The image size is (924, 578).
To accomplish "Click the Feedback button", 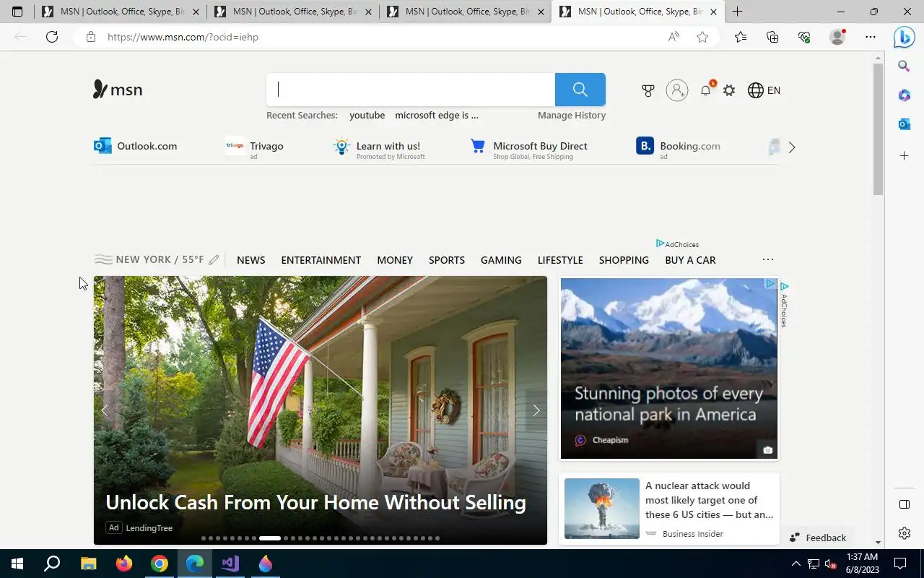I will coord(818,538).
